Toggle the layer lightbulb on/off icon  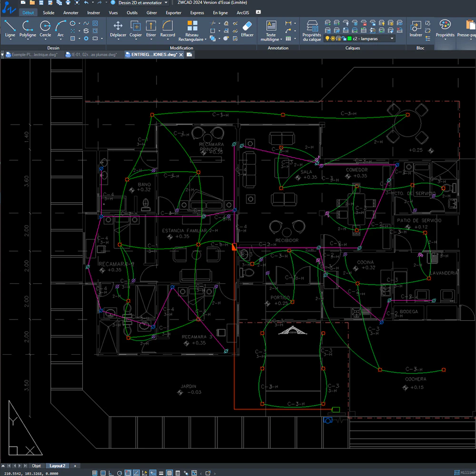327,39
